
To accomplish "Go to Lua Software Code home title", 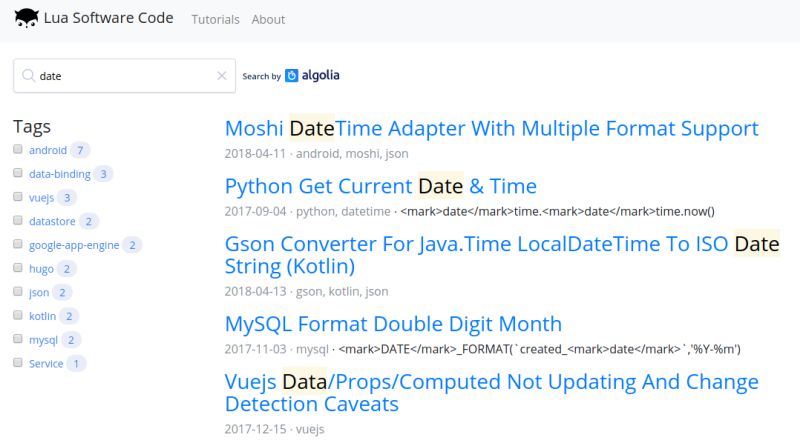I will 109,18.
